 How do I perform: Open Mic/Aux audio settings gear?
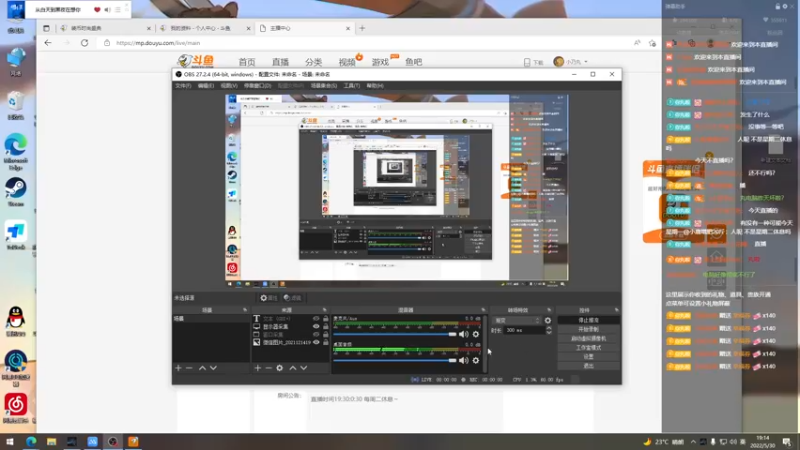point(476,334)
